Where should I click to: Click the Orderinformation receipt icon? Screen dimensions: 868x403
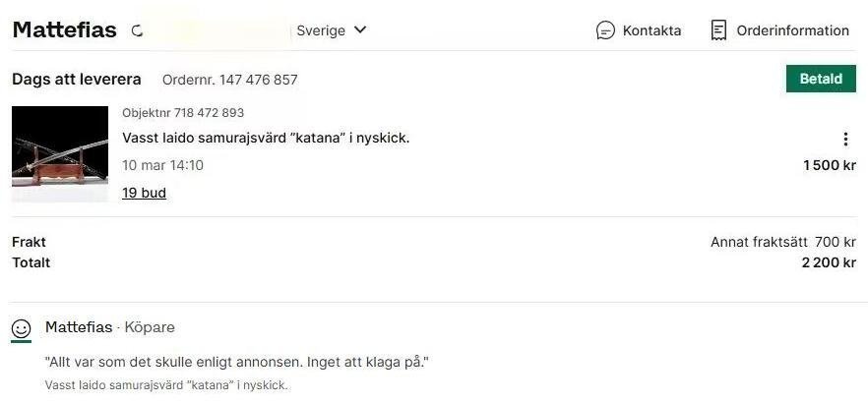coord(718,30)
